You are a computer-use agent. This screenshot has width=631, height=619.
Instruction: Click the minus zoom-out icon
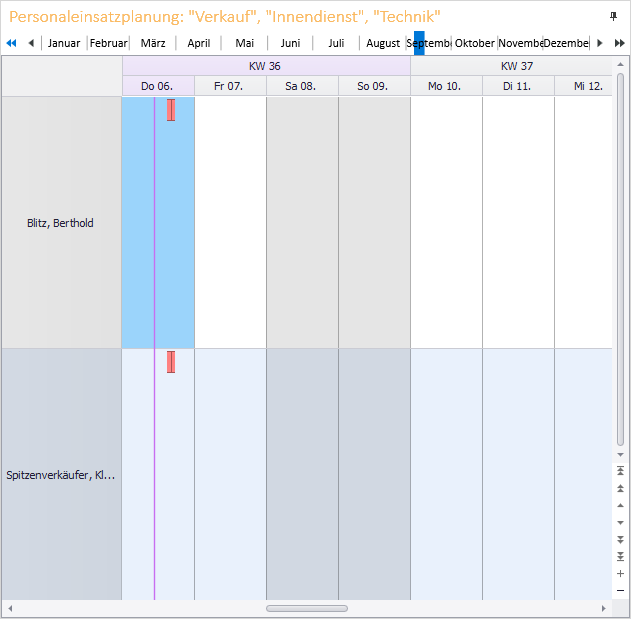(620, 591)
